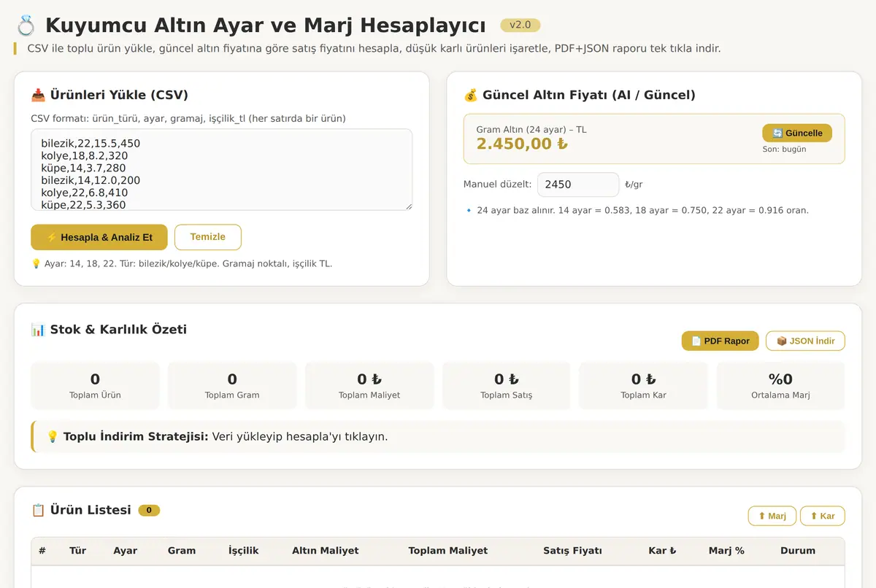Click the Ayar column header

126,551
